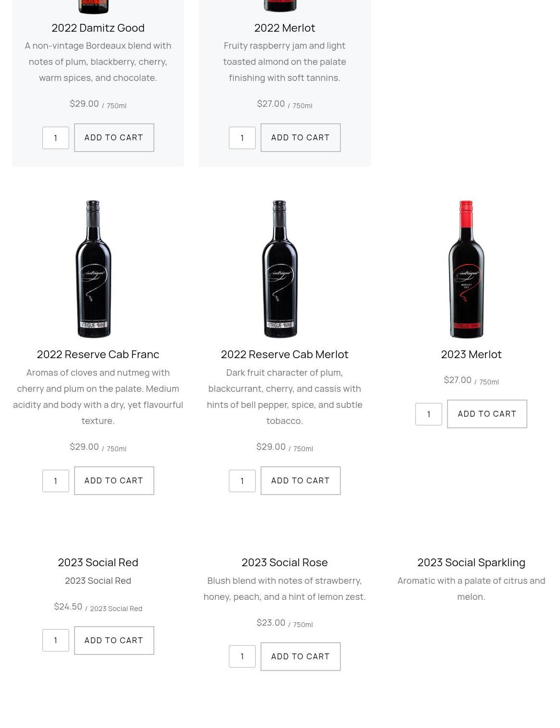Add 2023 Social Rose to cart

pyautogui.click(x=300, y=656)
